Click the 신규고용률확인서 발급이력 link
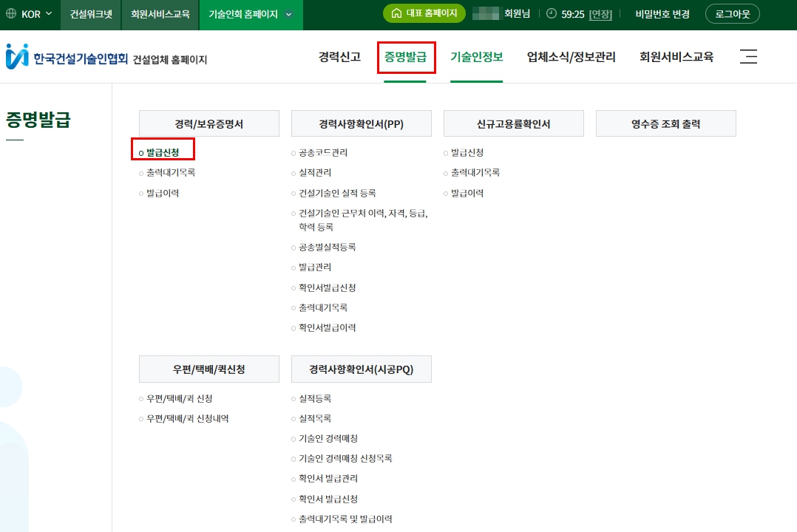The height and width of the screenshot is (532, 797). (x=469, y=193)
